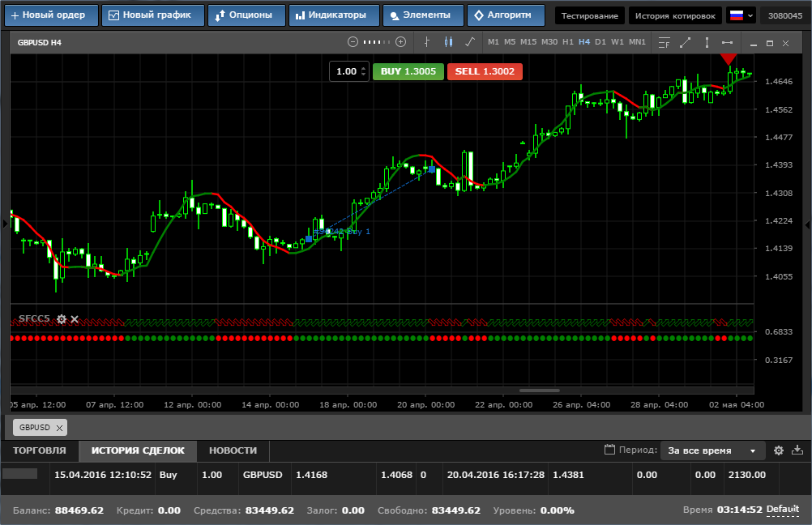Image resolution: width=812 pixels, height=525 pixels.
Task: Create a chart with Новый график
Action: (153, 15)
